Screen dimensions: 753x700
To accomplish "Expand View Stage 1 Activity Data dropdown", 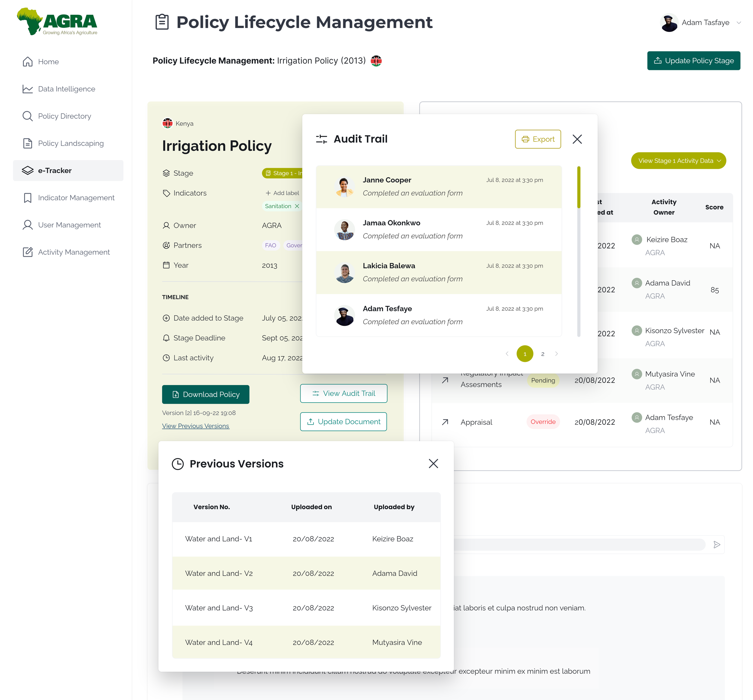I will pos(678,161).
